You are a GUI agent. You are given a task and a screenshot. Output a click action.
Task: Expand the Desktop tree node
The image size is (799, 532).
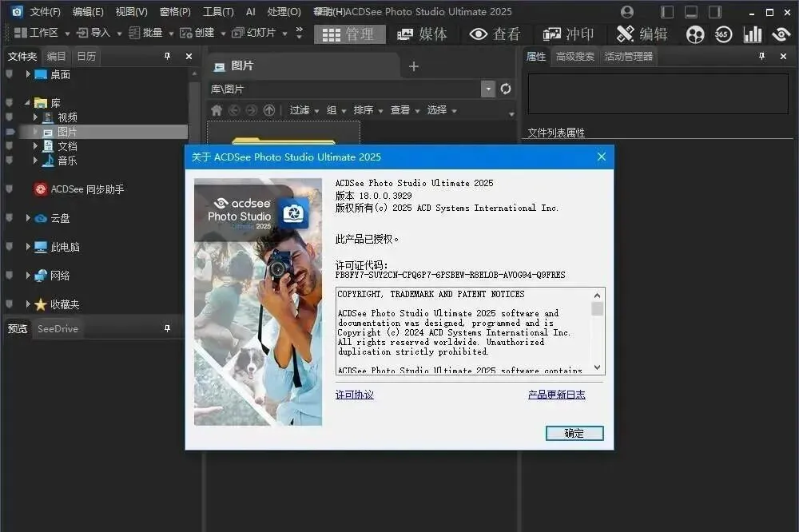point(28,73)
